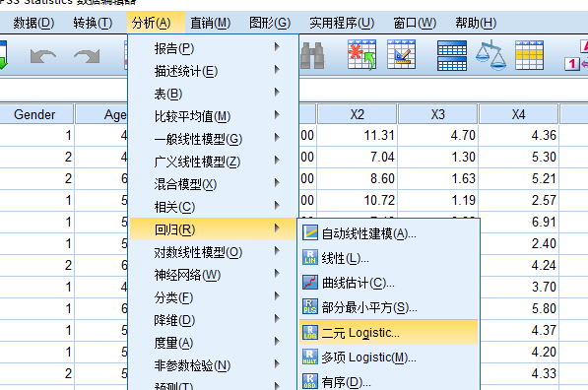588x390 pixels.
Task: Click the binoculars Find icon
Action: tap(312, 55)
